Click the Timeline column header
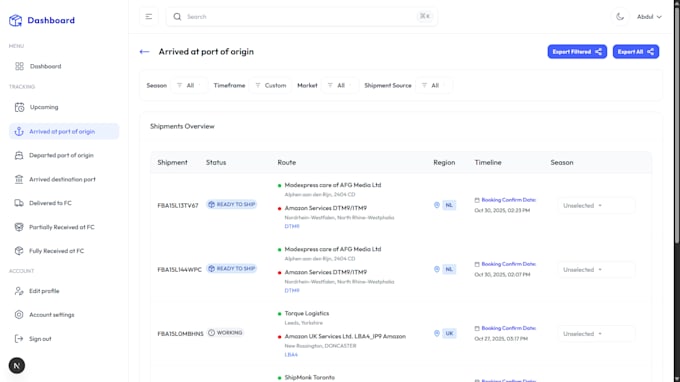 click(x=488, y=163)
